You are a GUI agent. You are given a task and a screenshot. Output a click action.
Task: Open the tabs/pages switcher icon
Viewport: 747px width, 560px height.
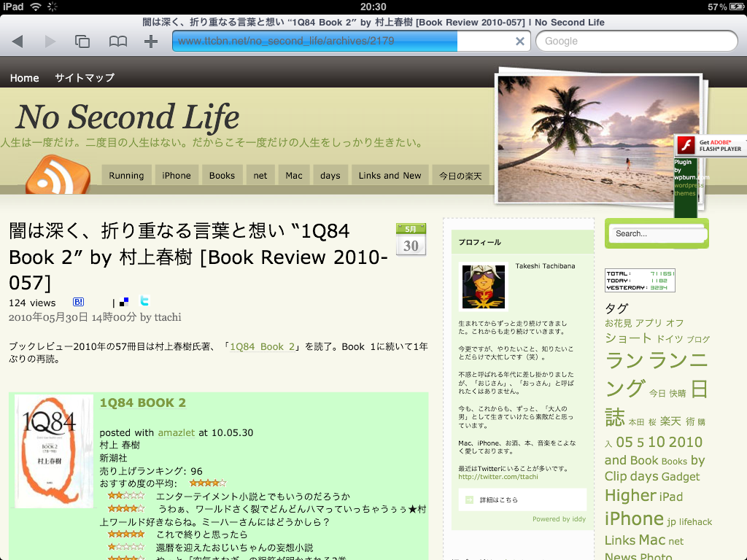pyautogui.click(x=82, y=42)
